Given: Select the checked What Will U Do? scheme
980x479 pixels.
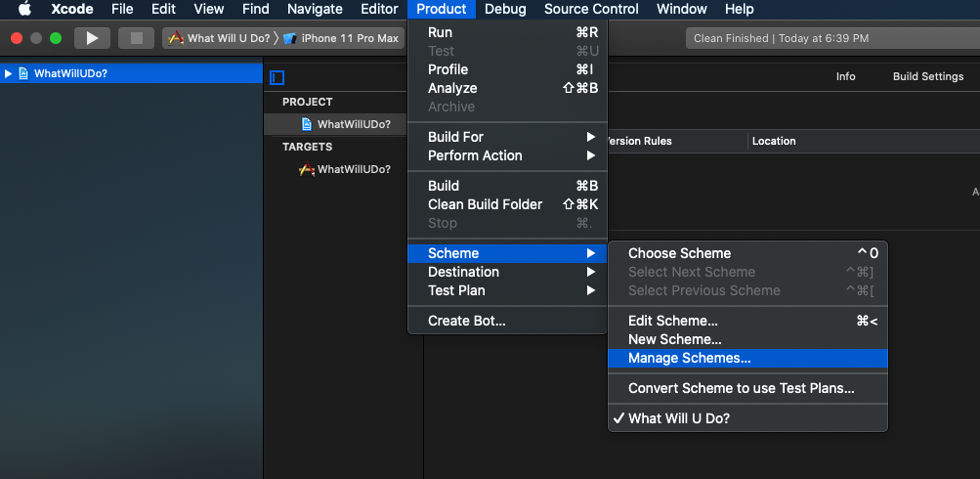Looking at the screenshot, I should [x=747, y=418].
